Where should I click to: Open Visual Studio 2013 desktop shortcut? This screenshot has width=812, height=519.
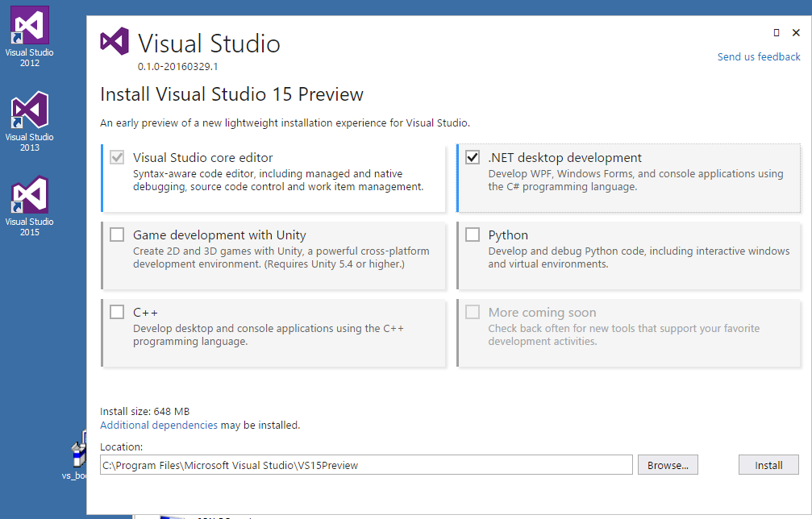pos(30,121)
